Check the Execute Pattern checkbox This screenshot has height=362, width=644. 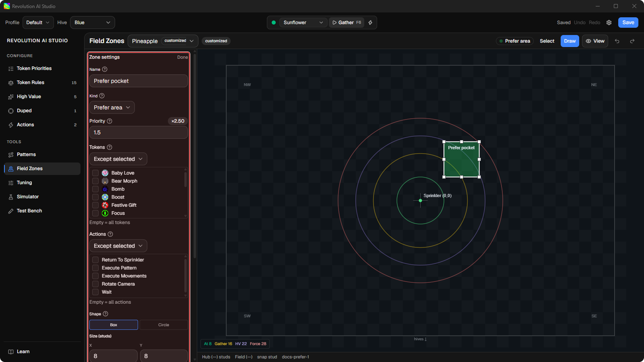pos(95,268)
